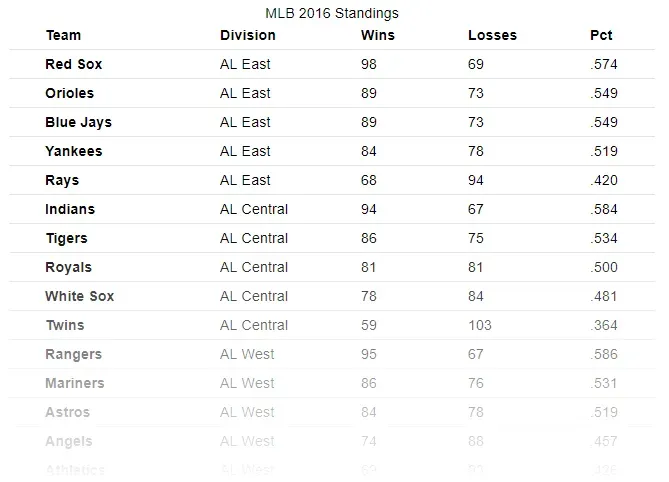Select the Losses column header
The image size is (669, 482).
click(492, 35)
